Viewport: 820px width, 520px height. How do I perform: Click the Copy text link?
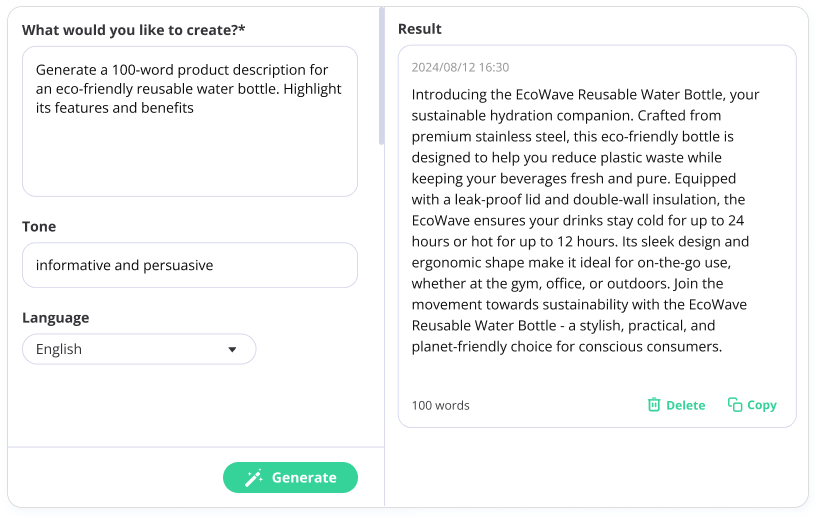761,405
